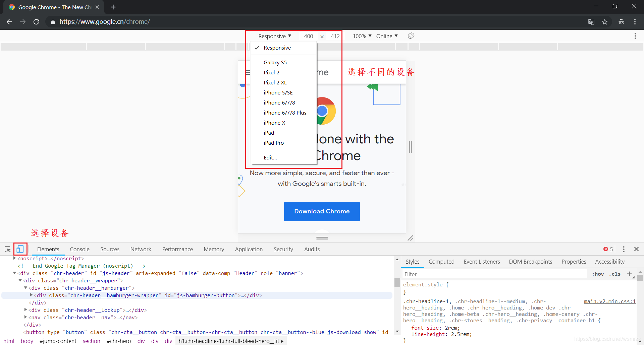The image size is (644, 345).
Task: Open the incognito profile icon
Action: click(x=621, y=22)
